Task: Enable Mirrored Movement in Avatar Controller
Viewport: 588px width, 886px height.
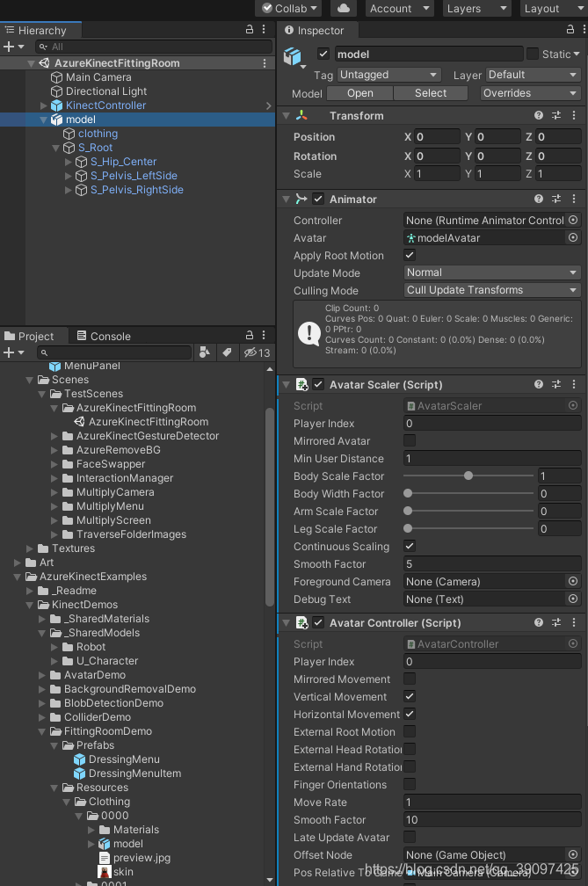Action: click(x=410, y=679)
